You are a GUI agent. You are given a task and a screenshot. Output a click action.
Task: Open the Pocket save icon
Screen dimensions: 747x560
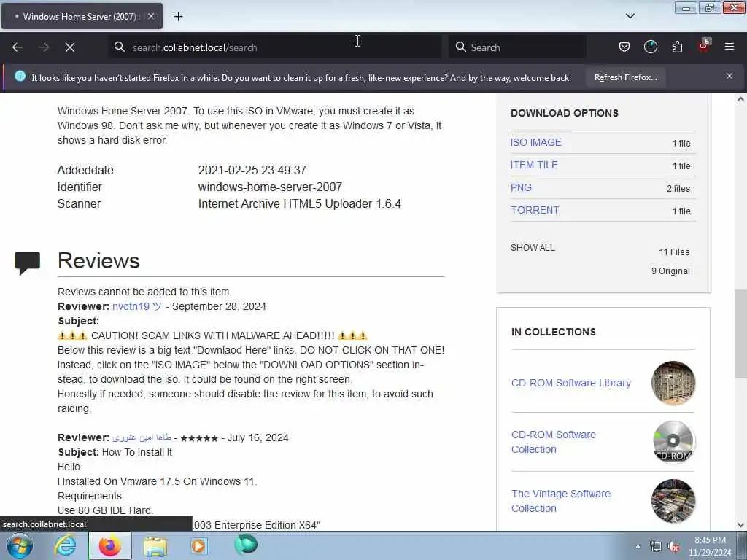624,47
